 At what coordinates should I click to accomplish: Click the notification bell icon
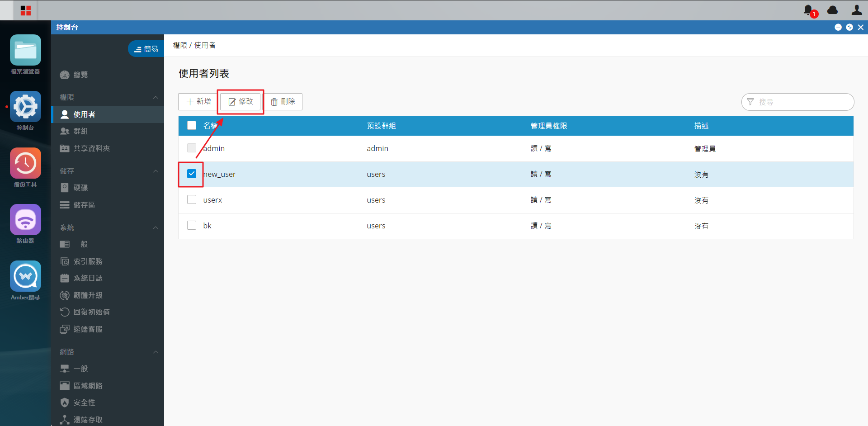tap(809, 10)
